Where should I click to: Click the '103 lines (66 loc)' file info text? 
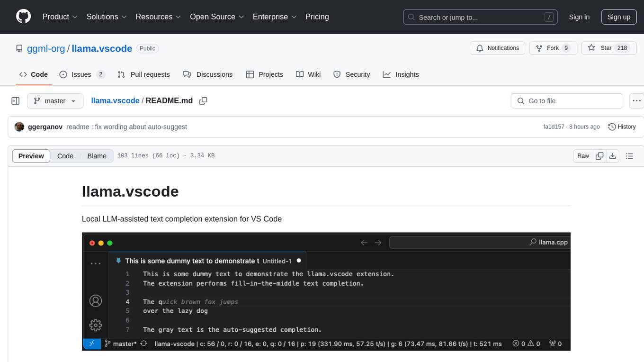tap(149, 156)
